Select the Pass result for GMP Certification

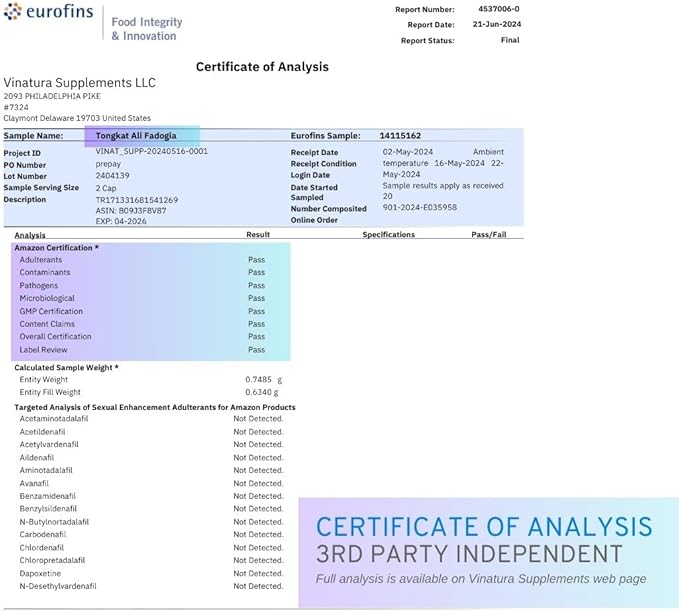(x=256, y=311)
